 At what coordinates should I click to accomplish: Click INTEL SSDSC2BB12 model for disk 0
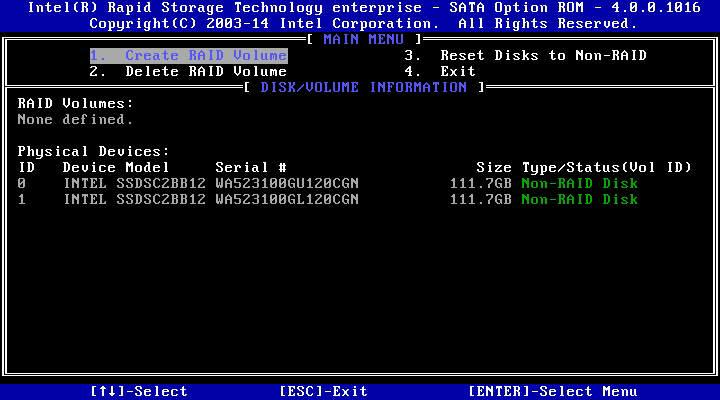(x=134, y=183)
